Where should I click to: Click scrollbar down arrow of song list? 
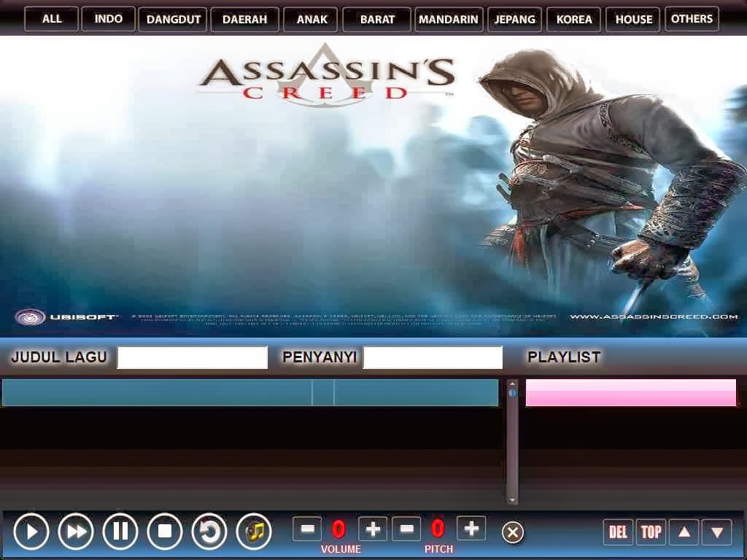tap(512, 499)
